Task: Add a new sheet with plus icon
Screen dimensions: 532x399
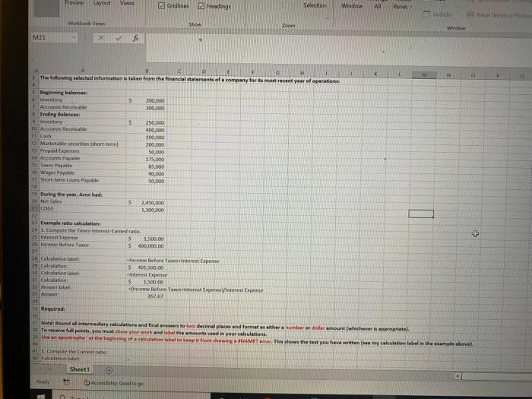Action: (x=109, y=370)
